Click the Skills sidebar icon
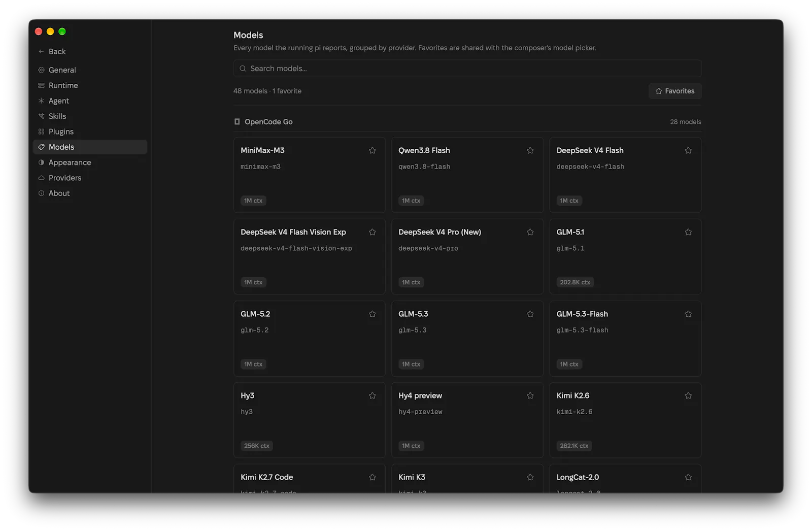 coord(41,116)
